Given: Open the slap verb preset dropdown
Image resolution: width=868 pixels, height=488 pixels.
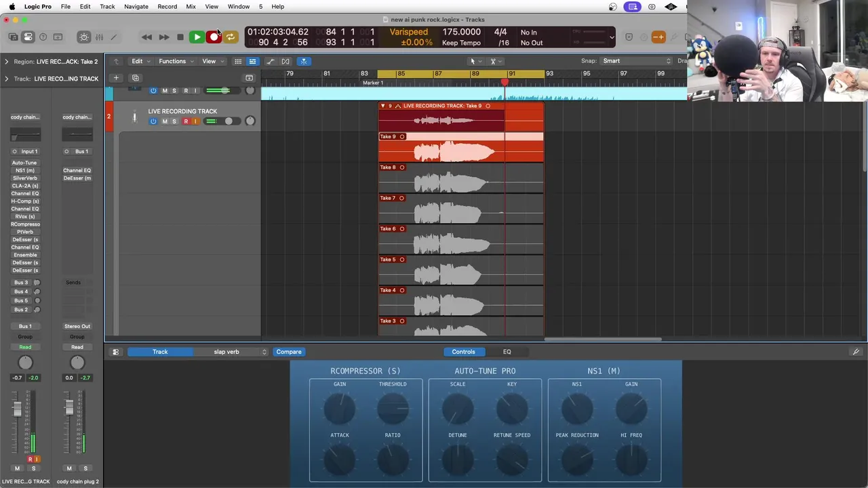Looking at the screenshot, I should click(x=231, y=352).
